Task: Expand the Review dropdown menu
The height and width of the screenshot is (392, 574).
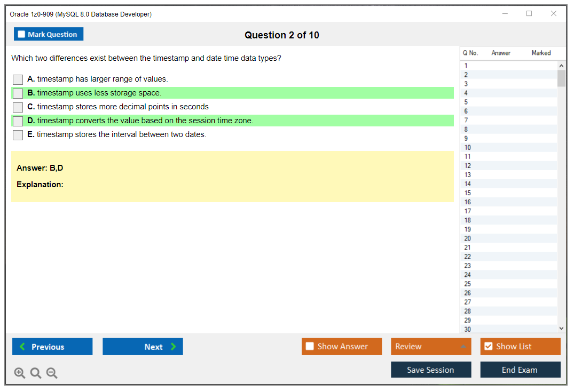Action: (430, 347)
